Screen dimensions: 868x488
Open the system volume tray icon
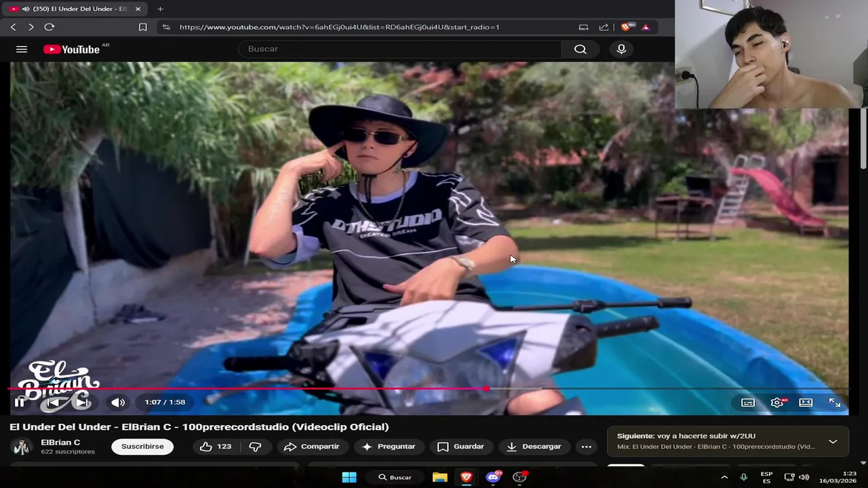tap(804, 477)
